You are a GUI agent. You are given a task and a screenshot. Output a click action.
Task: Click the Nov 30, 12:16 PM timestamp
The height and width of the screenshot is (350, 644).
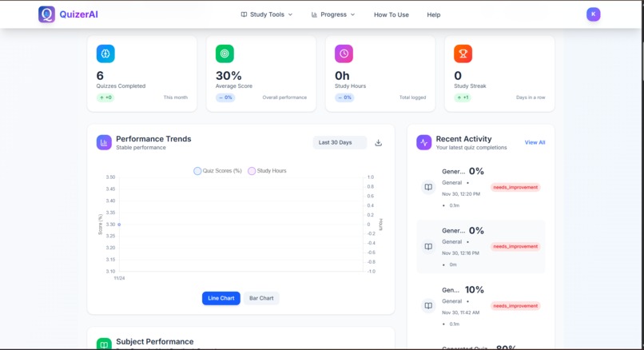(460, 253)
